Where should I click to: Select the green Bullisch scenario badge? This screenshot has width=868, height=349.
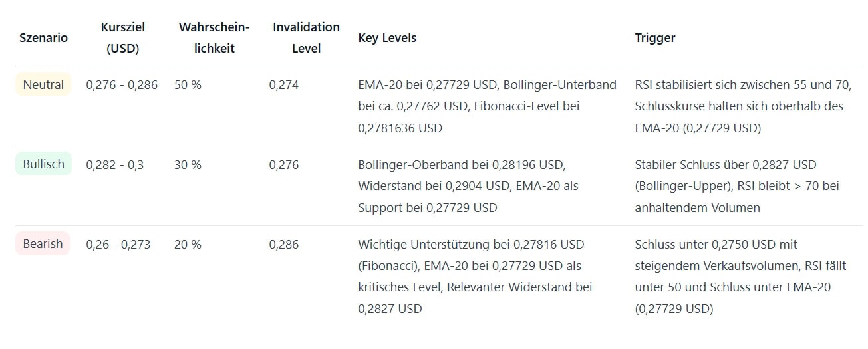43,164
